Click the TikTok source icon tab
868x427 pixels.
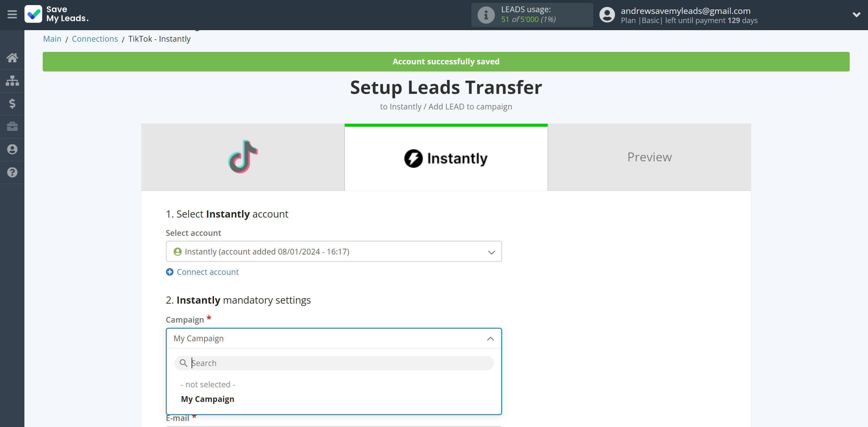243,157
